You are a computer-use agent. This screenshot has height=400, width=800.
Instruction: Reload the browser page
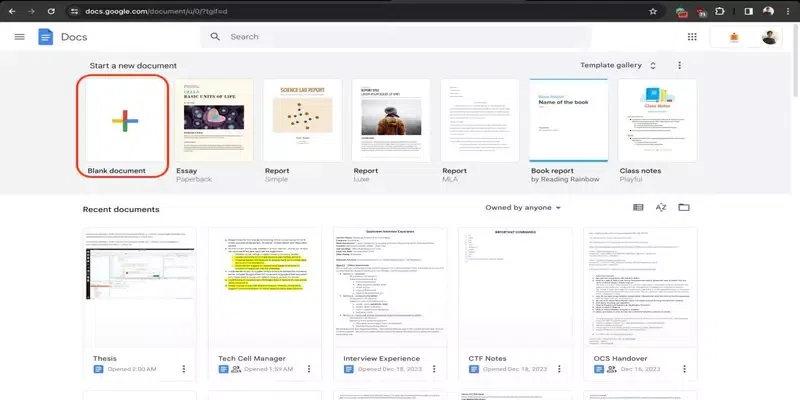click(51, 11)
